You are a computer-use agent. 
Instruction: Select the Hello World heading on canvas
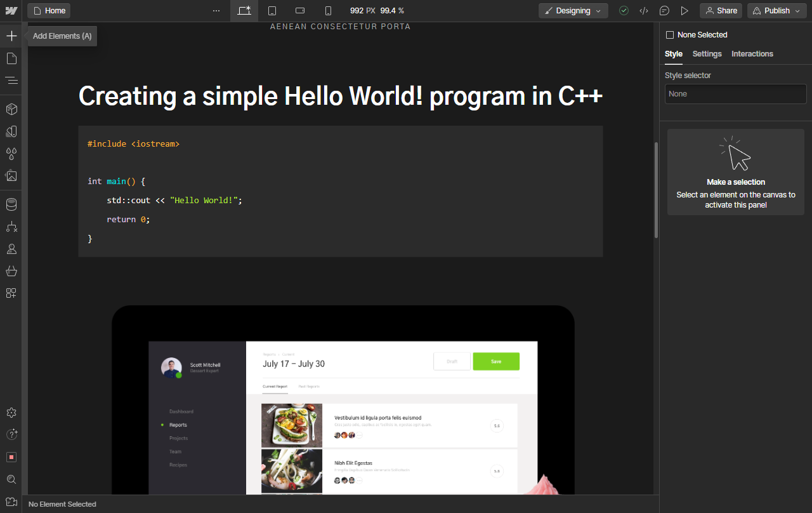click(x=341, y=97)
